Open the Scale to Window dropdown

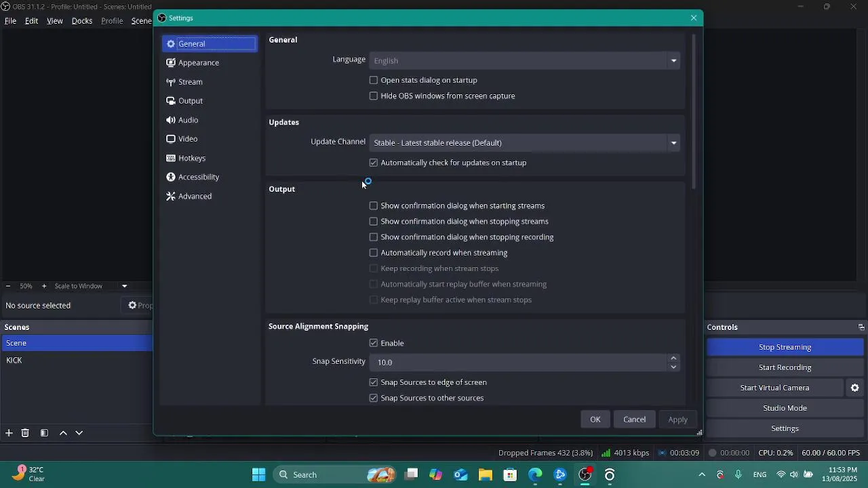[91, 286]
